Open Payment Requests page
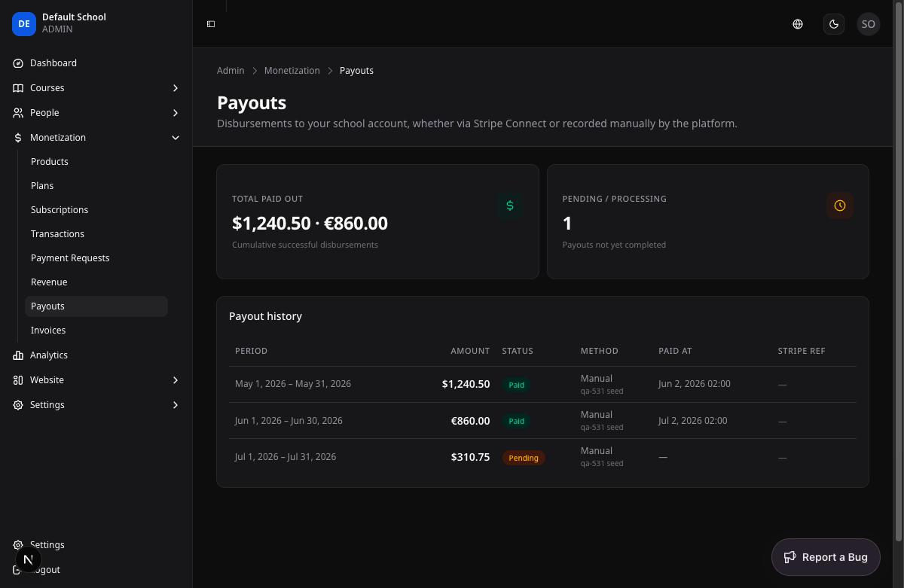The image size is (904, 588). click(x=96, y=258)
